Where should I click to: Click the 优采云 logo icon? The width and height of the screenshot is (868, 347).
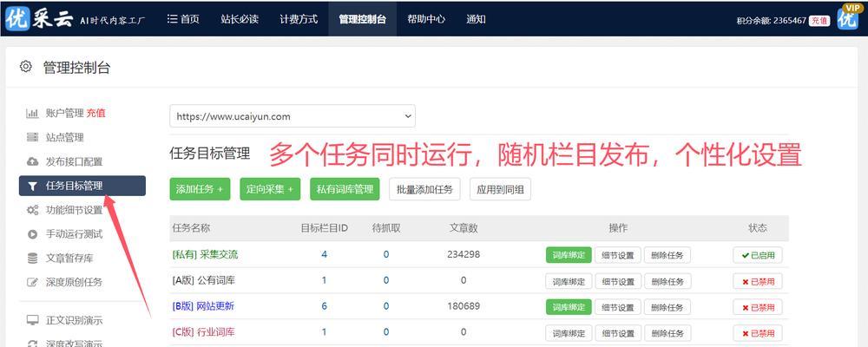16,18
